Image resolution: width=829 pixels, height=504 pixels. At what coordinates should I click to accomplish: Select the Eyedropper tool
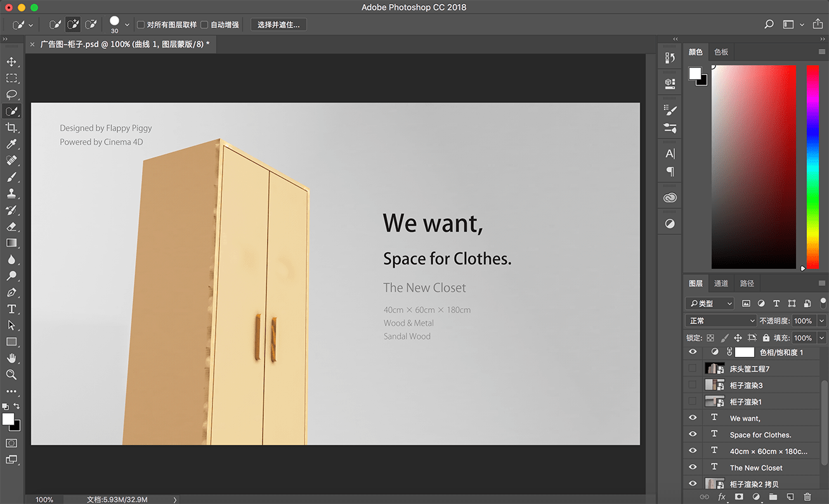tap(11, 144)
